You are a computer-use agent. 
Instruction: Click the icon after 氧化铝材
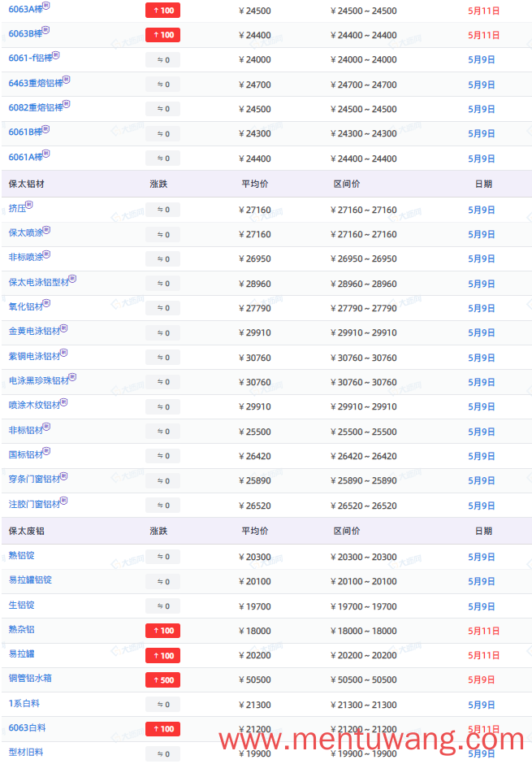47,303
